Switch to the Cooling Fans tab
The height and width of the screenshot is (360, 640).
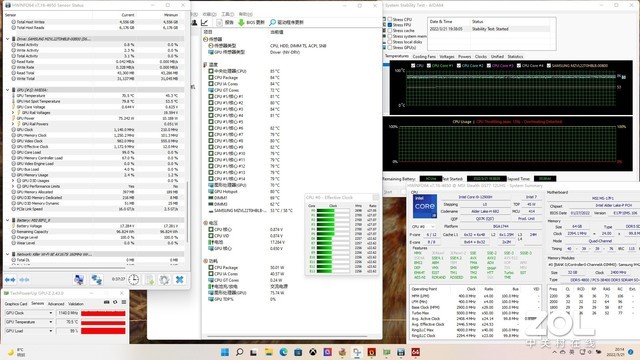(x=424, y=57)
